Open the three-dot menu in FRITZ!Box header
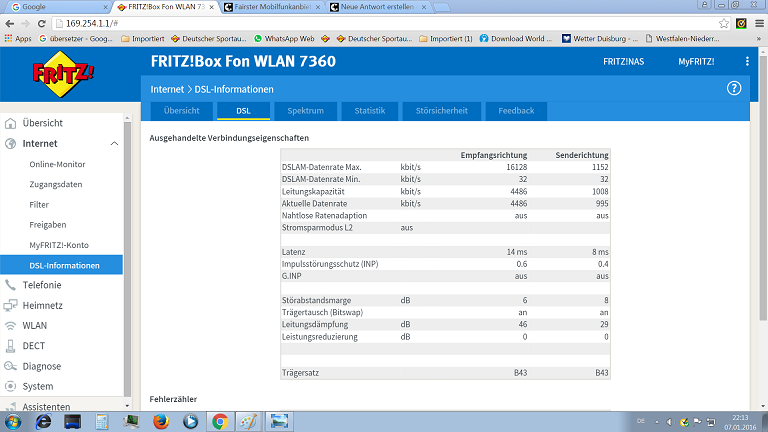Image resolution: width=768 pixels, height=432 pixels. 747,61
